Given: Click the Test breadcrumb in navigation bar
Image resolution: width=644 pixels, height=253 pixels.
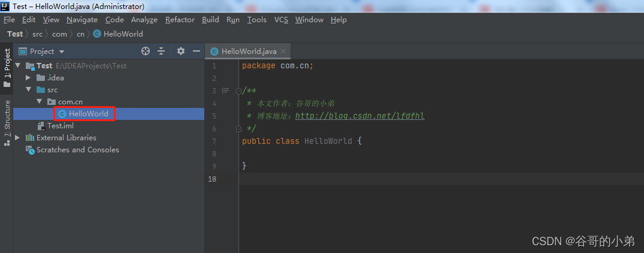Looking at the screenshot, I should click(15, 34).
